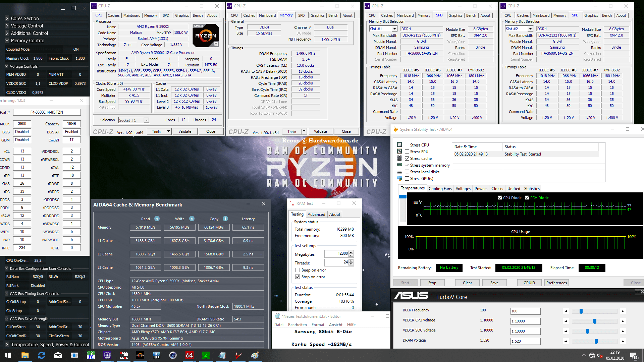This screenshot has height=362, width=644.
Task: Open the Socket #1 selection dropdown
Action: [133, 120]
